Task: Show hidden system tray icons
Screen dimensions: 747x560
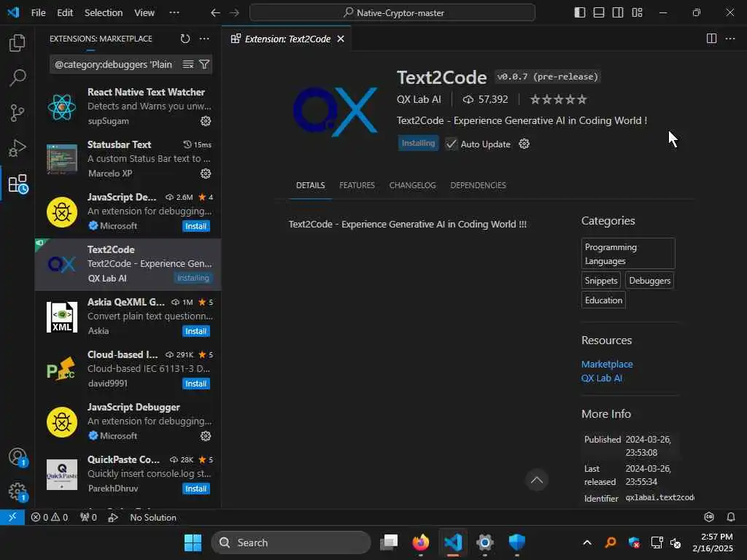Action: [x=587, y=542]
